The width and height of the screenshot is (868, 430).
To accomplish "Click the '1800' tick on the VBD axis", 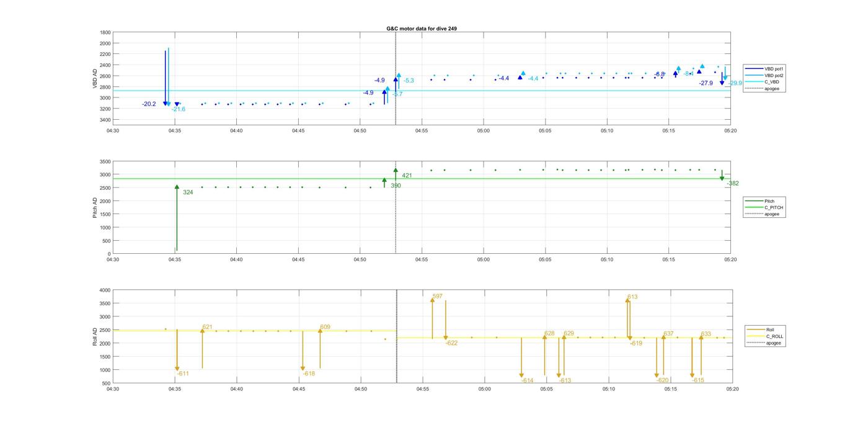I will coord(105,32).
